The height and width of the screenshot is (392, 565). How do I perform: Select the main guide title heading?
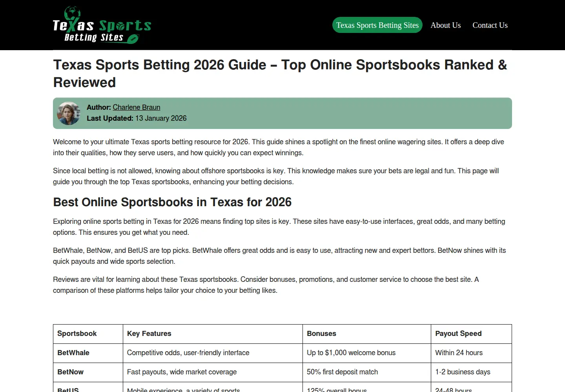280,73
